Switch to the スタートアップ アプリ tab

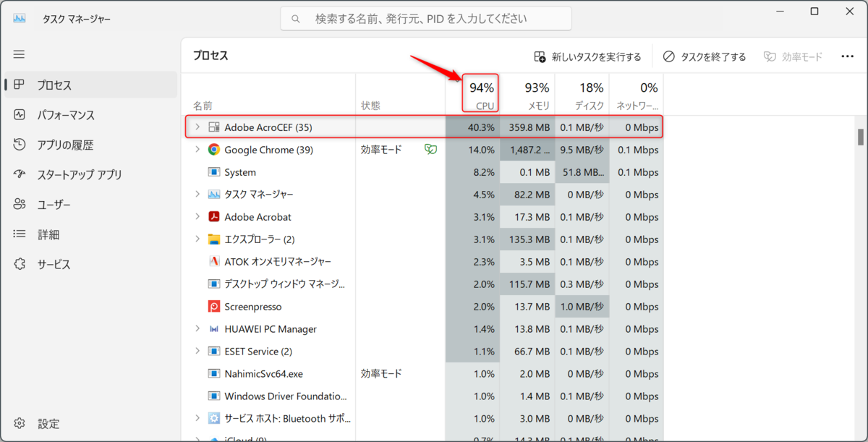[x=91, y=174]
